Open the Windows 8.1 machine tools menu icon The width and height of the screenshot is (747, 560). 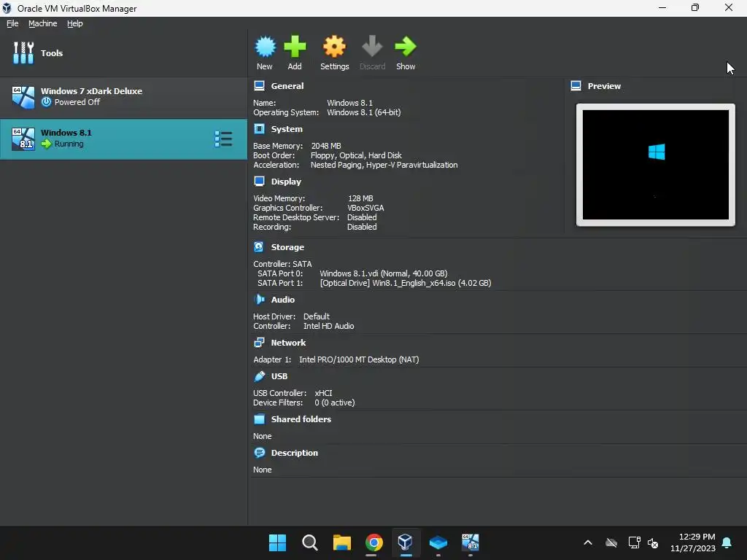[x=223, y=139]
